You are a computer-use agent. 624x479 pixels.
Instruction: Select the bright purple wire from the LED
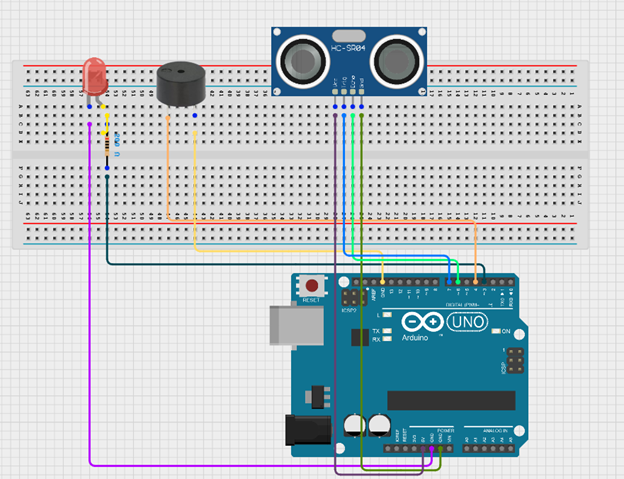(90, 318)
